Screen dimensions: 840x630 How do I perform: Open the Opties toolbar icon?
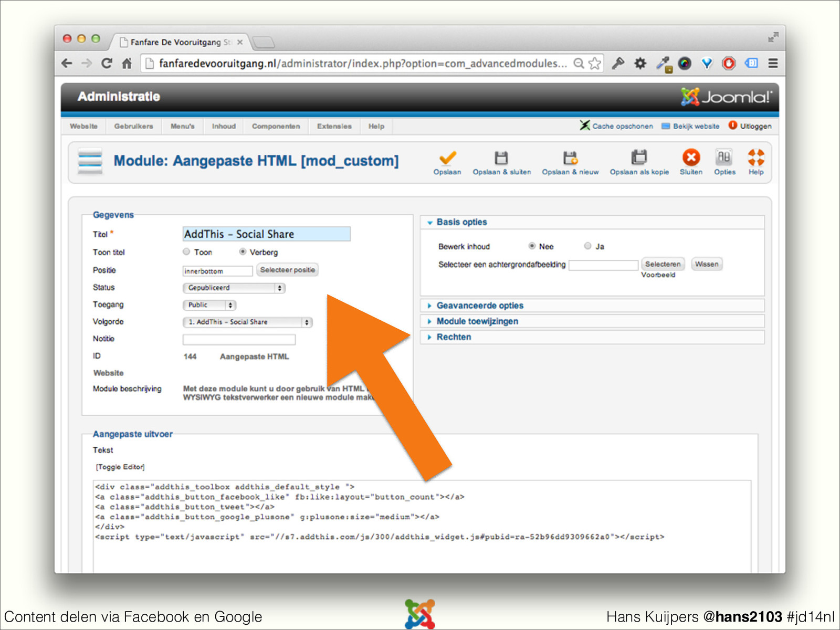pyautogui.click(x=724, y=157)
